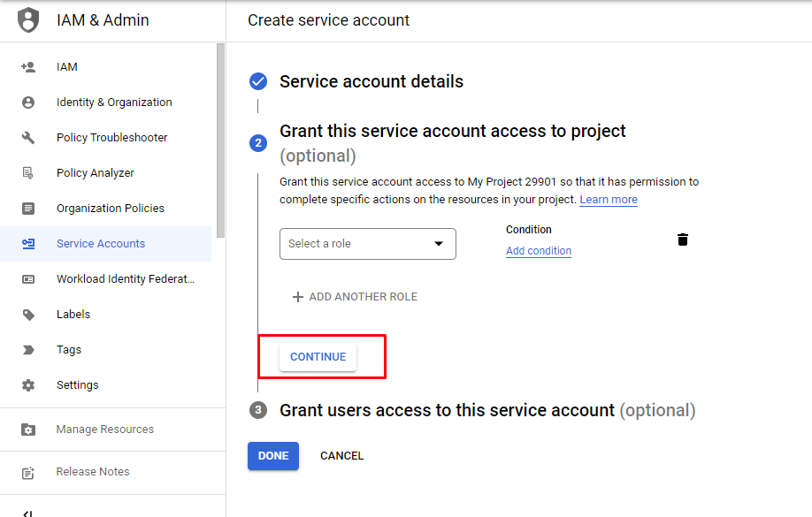Click the Organization Policies icon
Screen dimensions: 812x517
28,209
